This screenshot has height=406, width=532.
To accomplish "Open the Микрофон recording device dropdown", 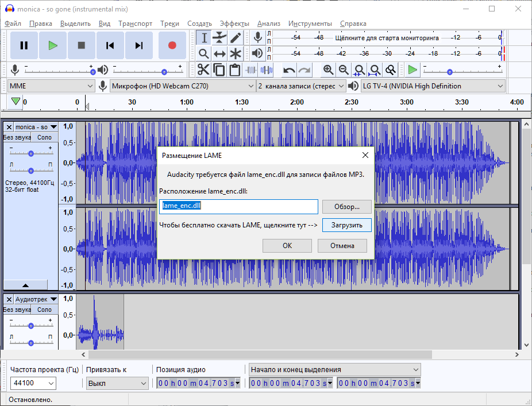I will click(x=183, y=86).
